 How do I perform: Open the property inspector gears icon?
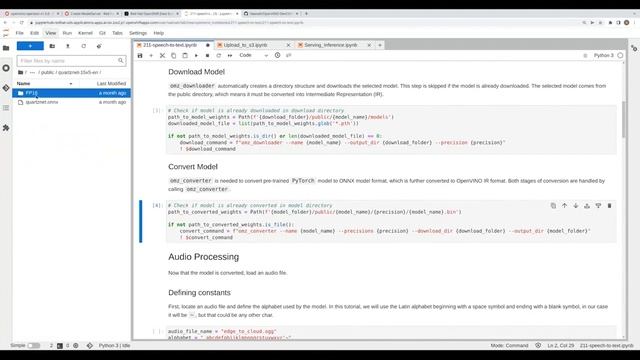tap(634, 48)
